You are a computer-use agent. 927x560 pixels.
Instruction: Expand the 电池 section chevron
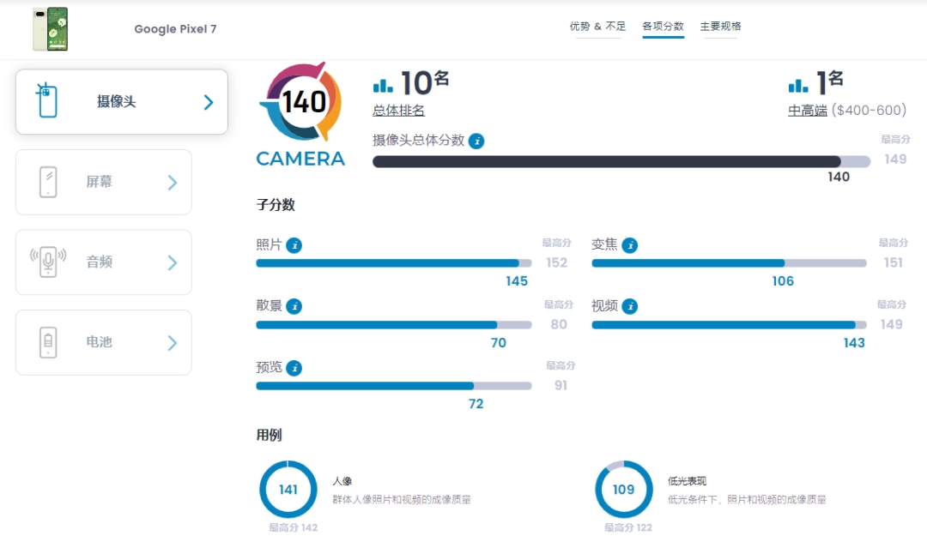(172, 343)
